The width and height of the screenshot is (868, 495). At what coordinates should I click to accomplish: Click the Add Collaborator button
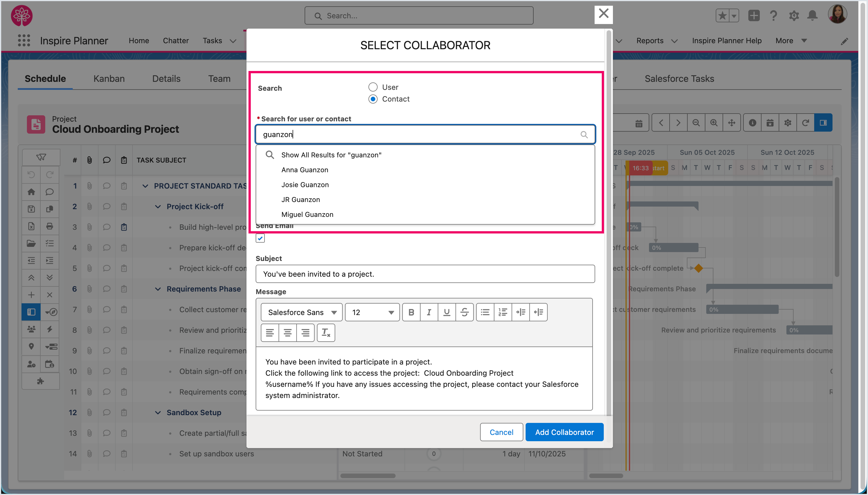tap(564, 432)
